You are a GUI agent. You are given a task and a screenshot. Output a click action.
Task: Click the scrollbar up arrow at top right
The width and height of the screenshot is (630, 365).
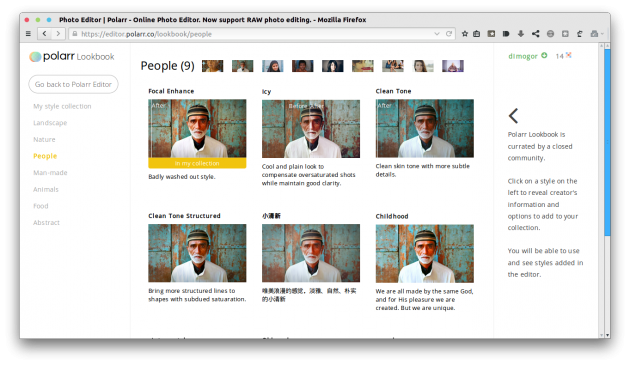click(x=608, y=46)
